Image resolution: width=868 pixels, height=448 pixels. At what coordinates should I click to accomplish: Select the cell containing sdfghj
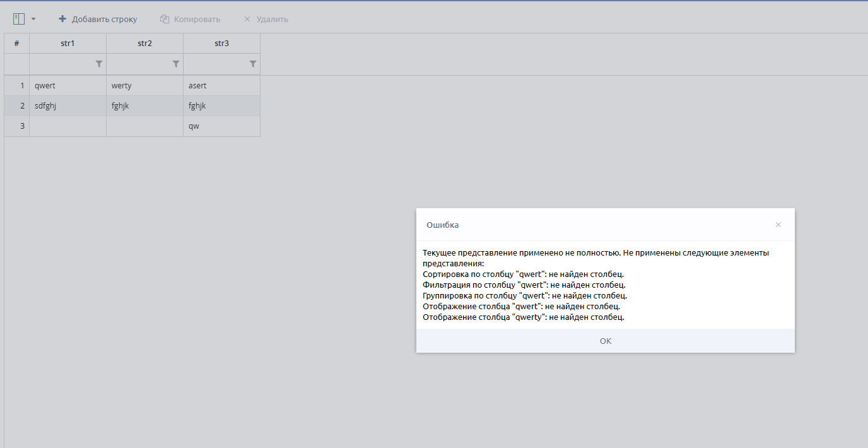coord(67,106)
